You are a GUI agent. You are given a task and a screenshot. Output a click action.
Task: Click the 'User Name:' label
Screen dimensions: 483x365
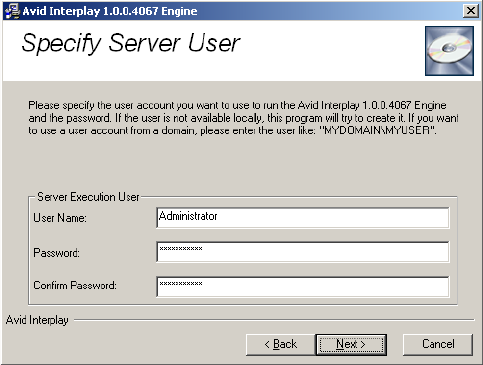coord(60,218)
